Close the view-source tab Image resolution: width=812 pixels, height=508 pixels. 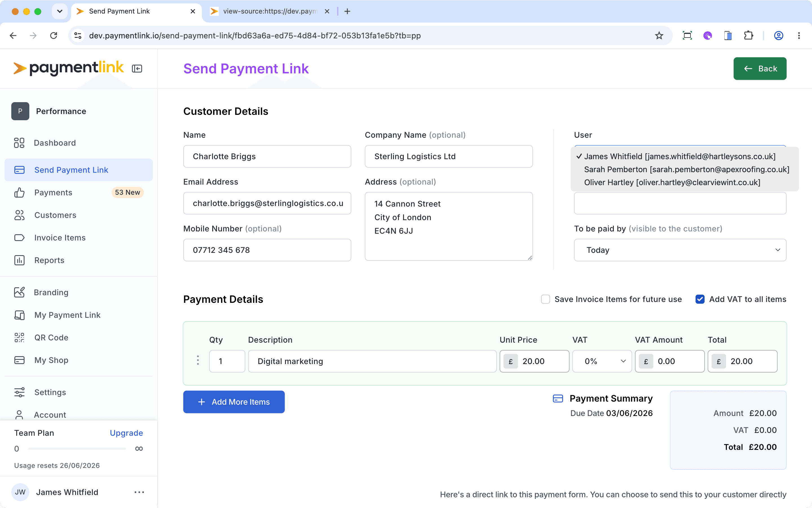327,11
